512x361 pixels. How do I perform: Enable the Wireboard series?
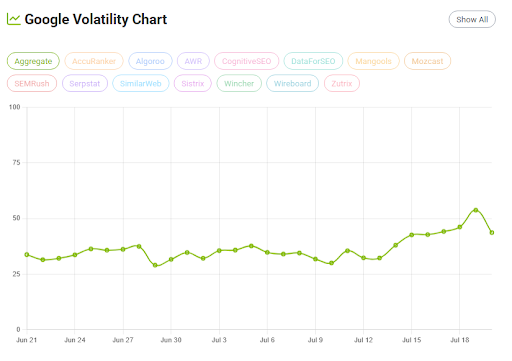coord(293,83)
